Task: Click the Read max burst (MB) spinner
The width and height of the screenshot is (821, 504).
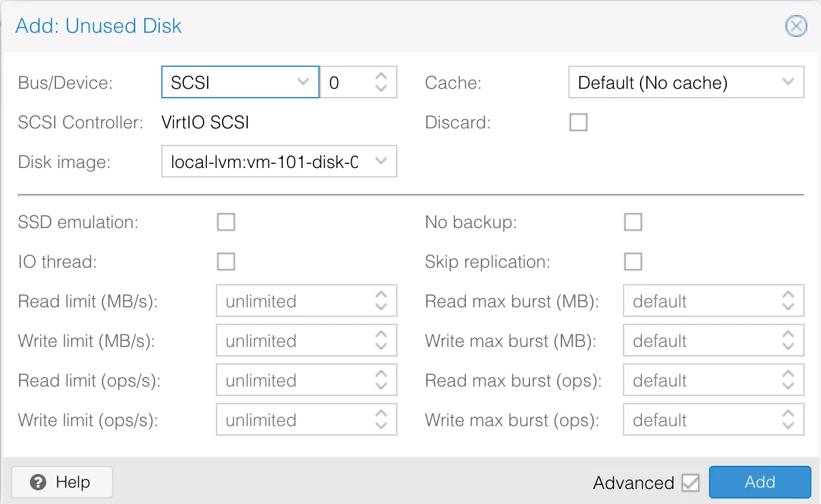Action: click(788, 301)
